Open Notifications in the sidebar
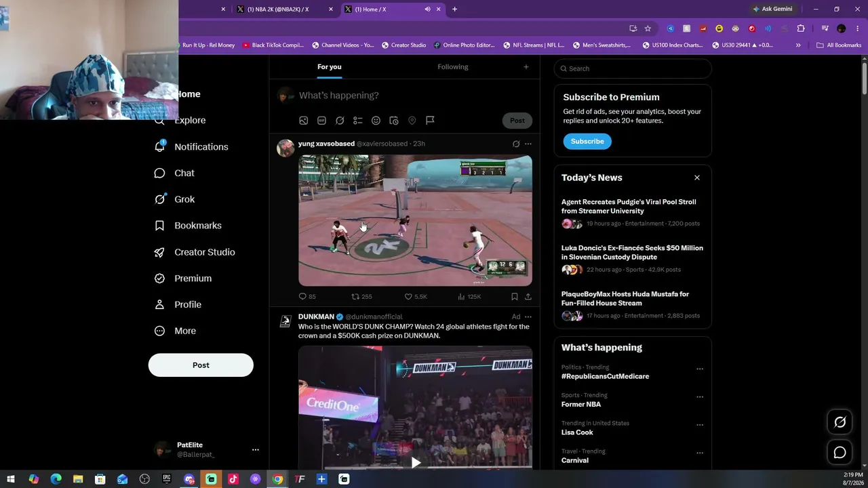Screen dimensions: 868x488 coord(191,146)
